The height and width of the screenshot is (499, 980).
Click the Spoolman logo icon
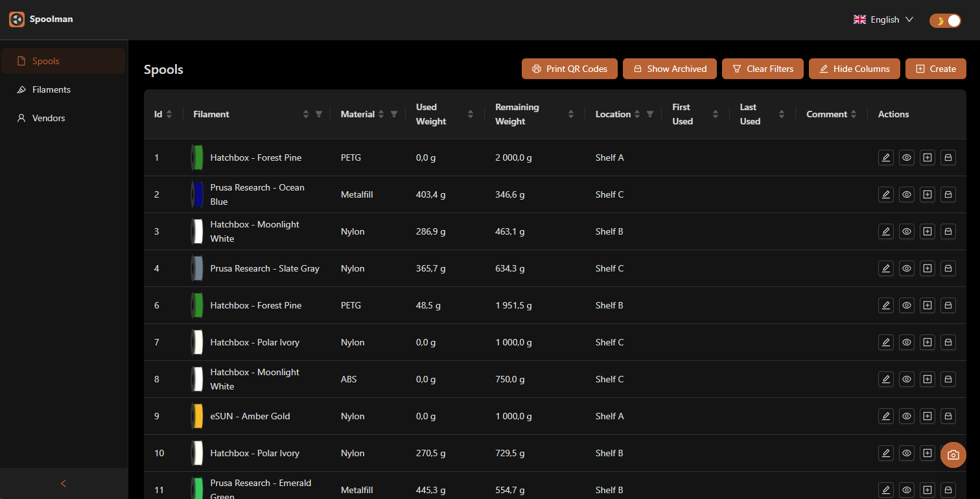(17, 19)
